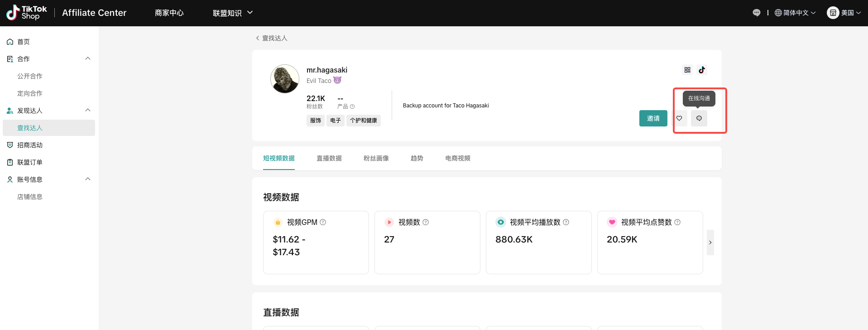The image size is (868, 330).
Task: Click mr.hagasaki's profile avatar
Action: tap(285, 79)
